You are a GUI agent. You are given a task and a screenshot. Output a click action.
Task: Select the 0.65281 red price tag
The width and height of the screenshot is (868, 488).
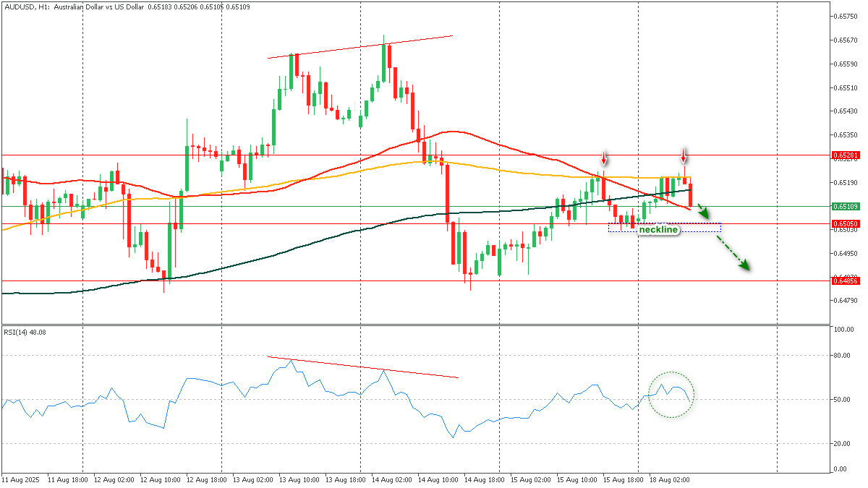pos(845,155)
